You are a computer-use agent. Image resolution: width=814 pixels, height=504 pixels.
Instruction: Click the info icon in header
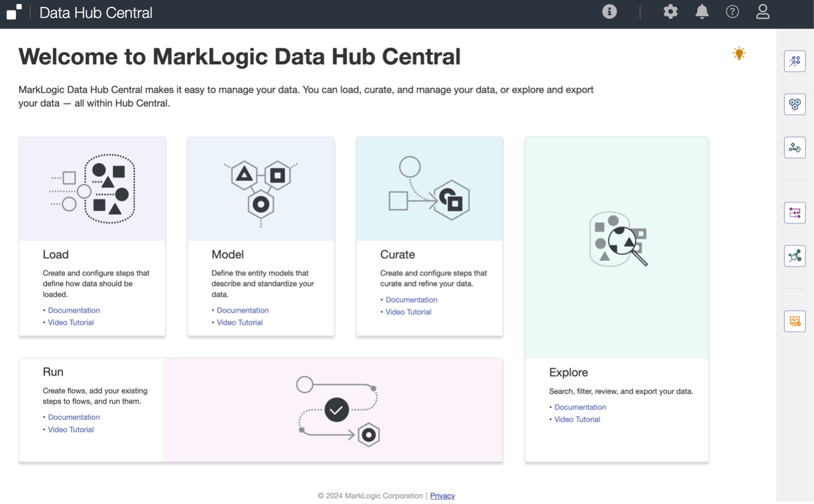coord(609,12)
